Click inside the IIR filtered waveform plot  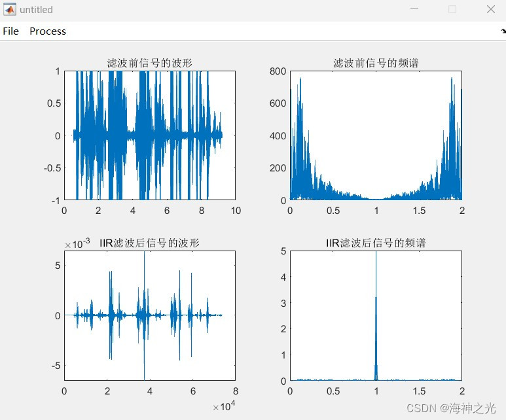coord(150,315)
